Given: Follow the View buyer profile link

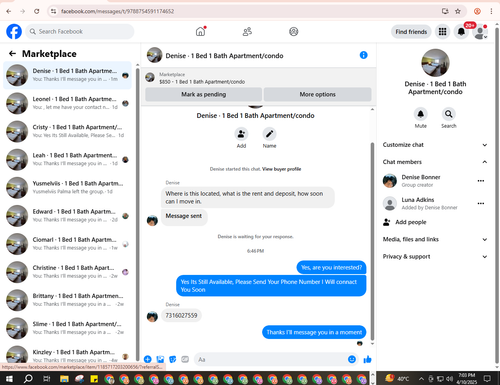Looking at the screenshot, I should (x=281, y=169).
